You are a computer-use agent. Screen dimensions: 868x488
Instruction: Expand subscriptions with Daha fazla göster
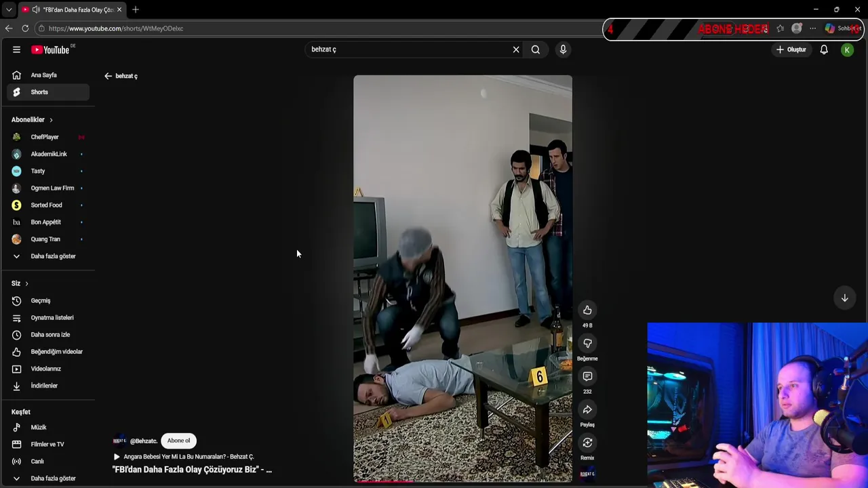tap(47, 256)
